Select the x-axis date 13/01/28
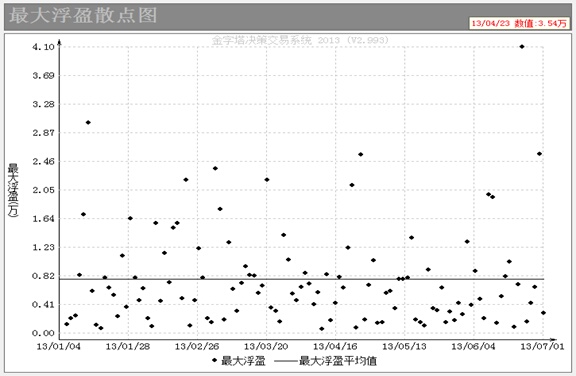The image size is (576, 376). [x=128, y=346]
